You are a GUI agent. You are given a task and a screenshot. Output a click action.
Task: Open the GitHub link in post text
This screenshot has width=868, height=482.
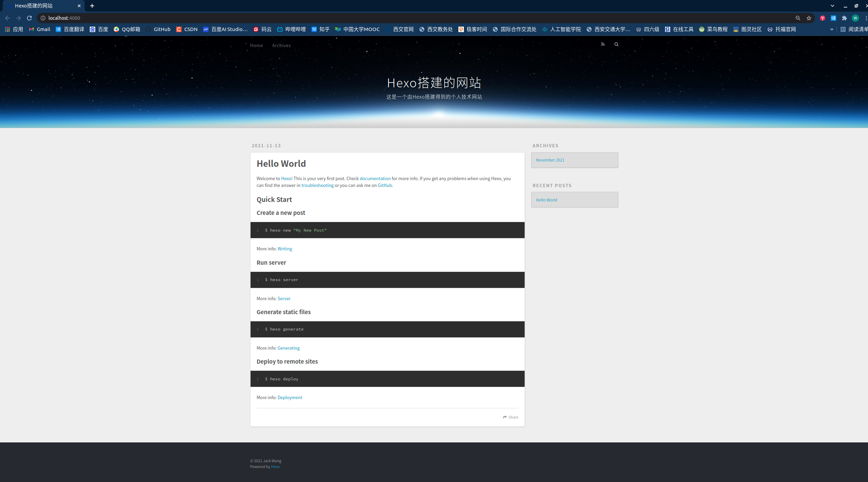pyautogui.click(x=385, y=185)
